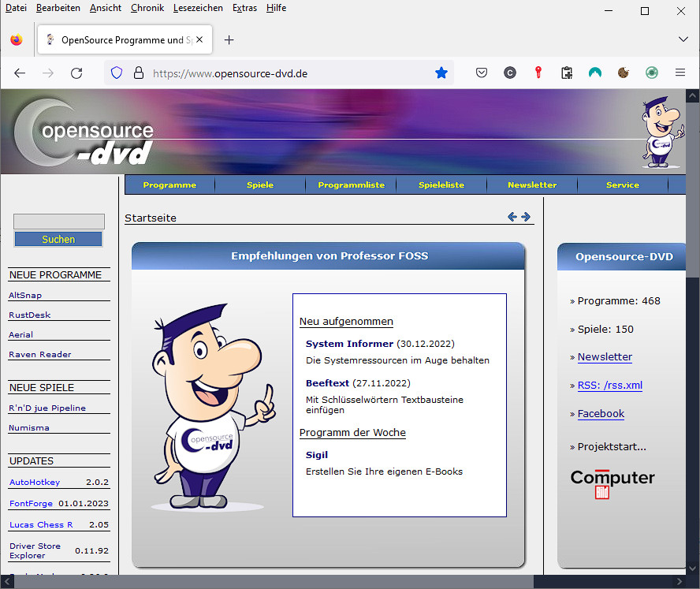This screenshot has width=700, height=589.
Task: Open a new tab with plus button
Action: tap(229, 39)
